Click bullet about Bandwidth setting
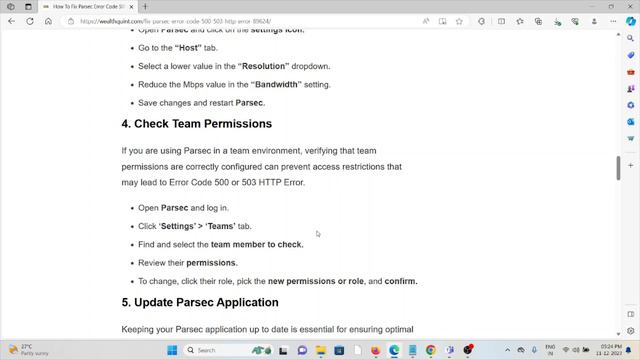640x360 pixels. pyautogui.click(x=234, y=84)
